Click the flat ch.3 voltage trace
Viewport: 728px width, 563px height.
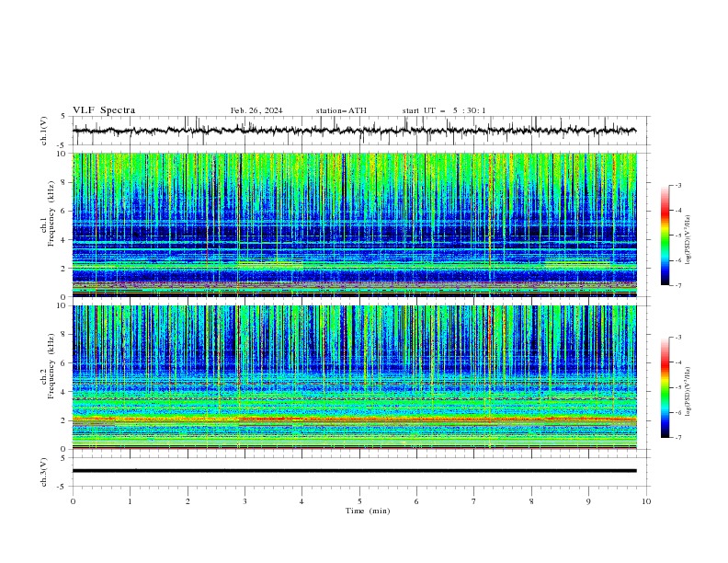[354, 471]
